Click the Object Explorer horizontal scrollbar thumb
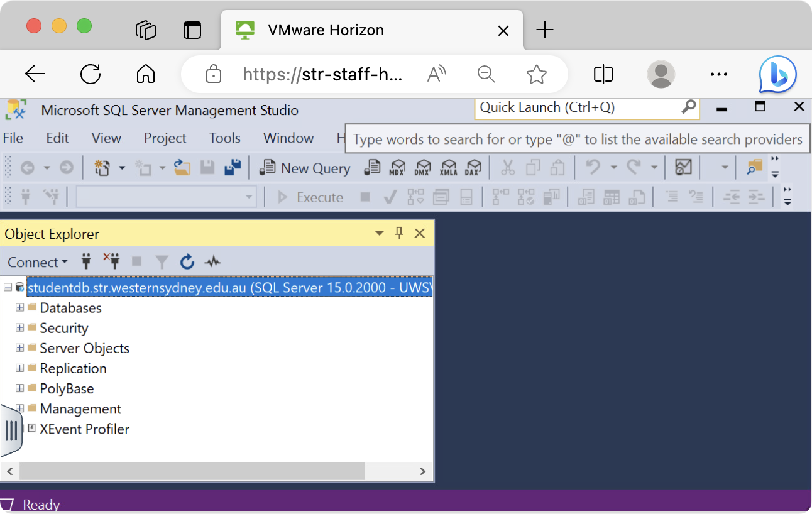 pos(192,471)
